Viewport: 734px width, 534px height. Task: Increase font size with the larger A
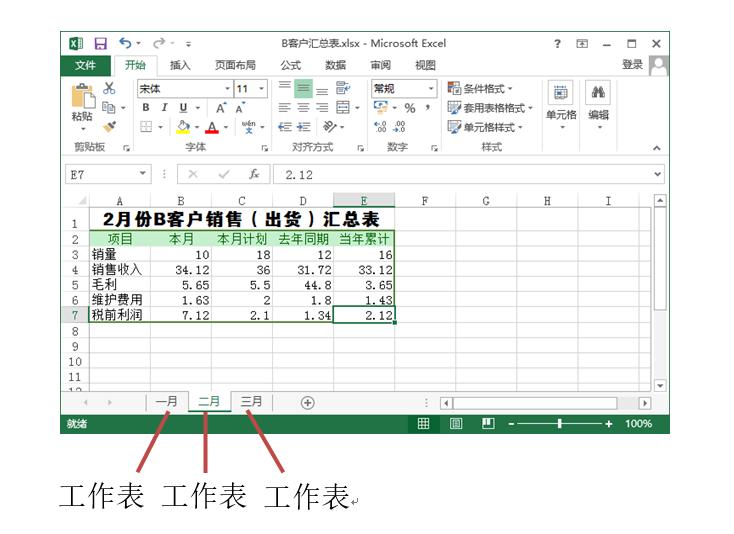click(x=220, y=108)
